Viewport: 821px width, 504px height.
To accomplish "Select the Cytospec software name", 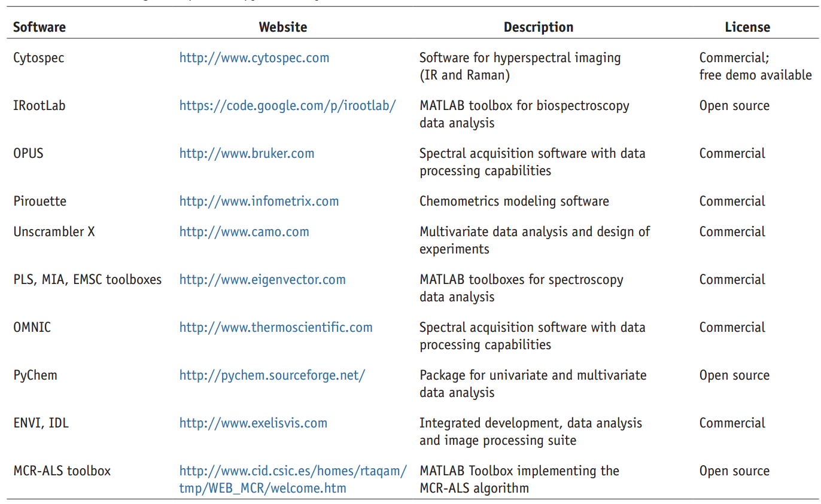I will pos(38,58).
